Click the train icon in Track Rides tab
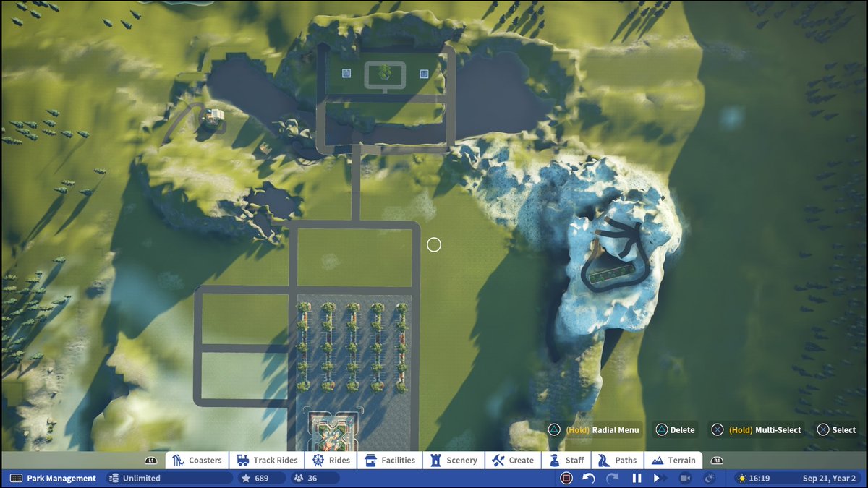This screenshot has height=488, width=868. click(242, 461)
